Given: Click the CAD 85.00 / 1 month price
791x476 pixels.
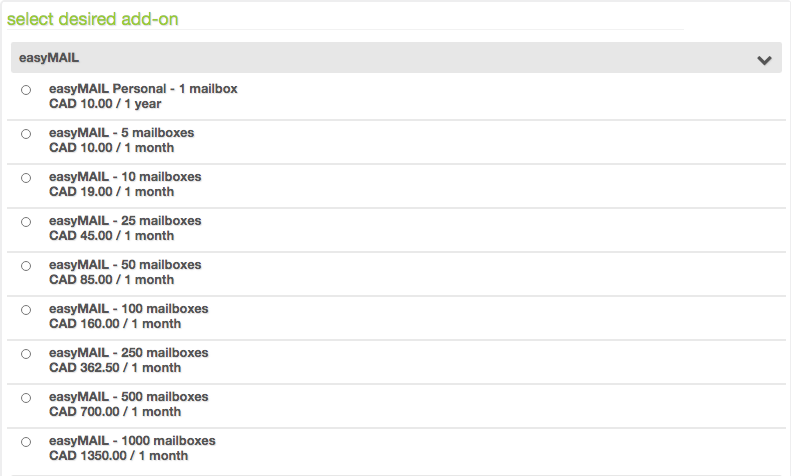Looking at the screenshot, I should click(111, 280).
